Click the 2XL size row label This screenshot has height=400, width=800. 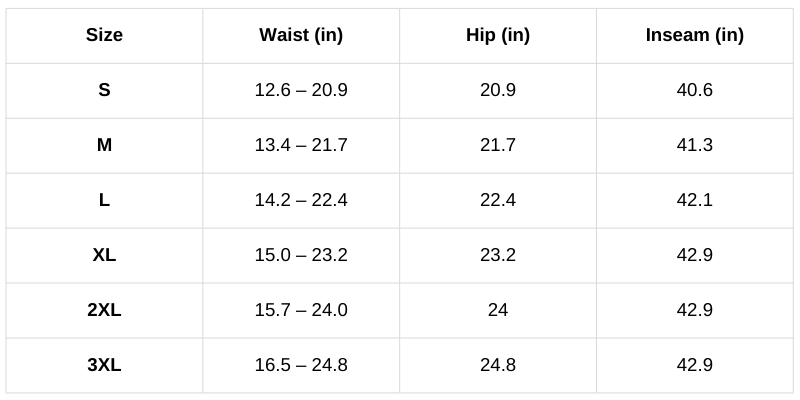[104, 310]
